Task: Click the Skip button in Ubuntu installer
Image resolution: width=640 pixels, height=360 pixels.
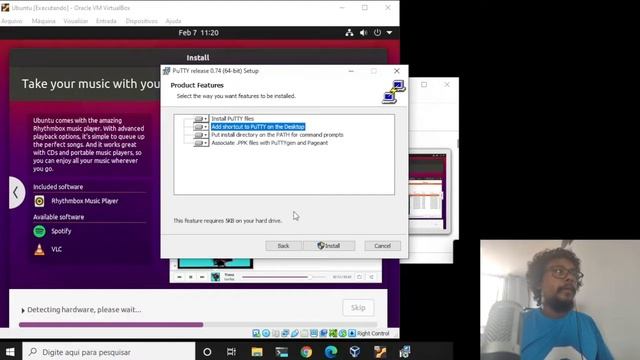Action: tap(358, 308)
